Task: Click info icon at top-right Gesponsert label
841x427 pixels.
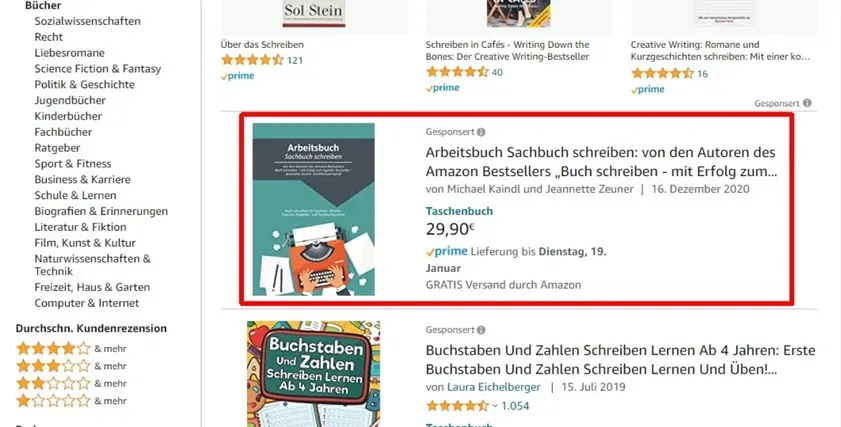Action: click(807, 103)
